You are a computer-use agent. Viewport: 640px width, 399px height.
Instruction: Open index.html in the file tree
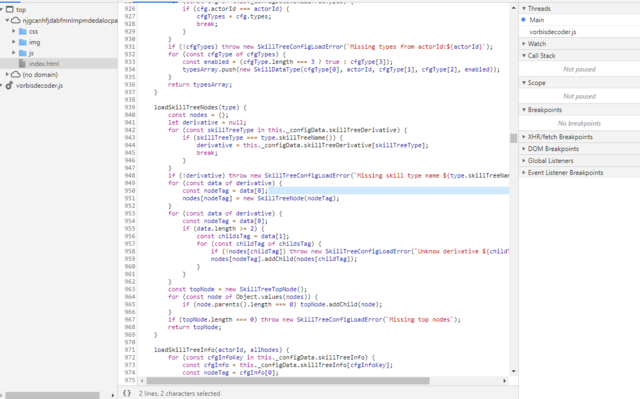coord(44,64)
